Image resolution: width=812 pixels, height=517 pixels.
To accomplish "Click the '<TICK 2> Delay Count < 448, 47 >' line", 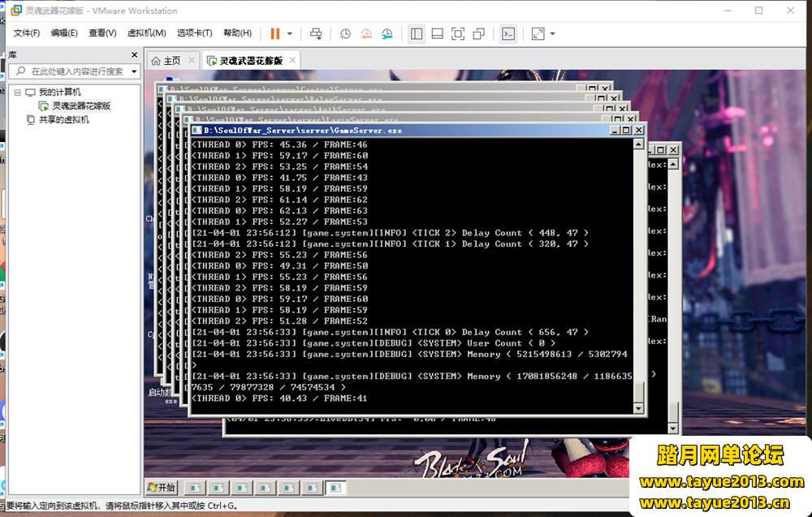I will 390,233.
